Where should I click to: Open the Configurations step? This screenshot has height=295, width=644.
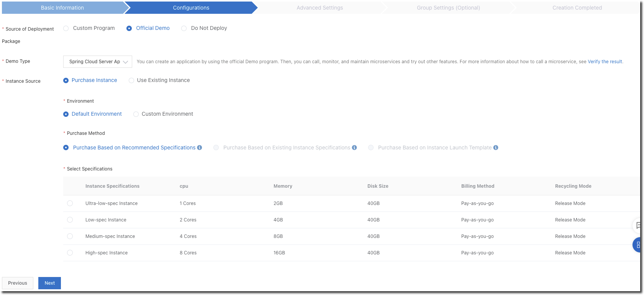(191, 8)
